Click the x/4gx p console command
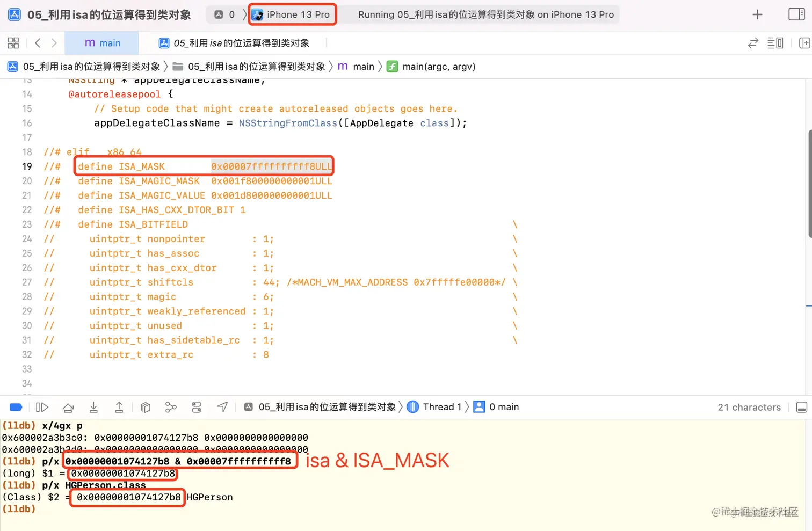This screenshot has width=812, height=531. 62,426
